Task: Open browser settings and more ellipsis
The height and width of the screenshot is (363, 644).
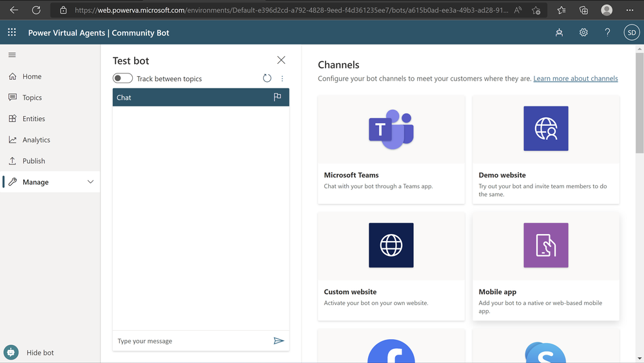Action: [x=630, y=10]
